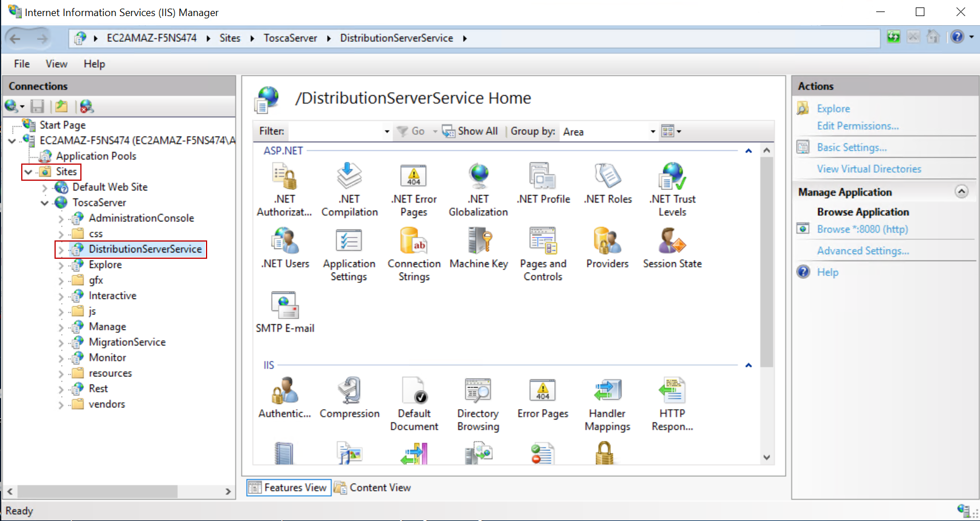Viewport: 980px width, 521px height.
Task: Open the Providers feature
Action: [x=608, y=248]
